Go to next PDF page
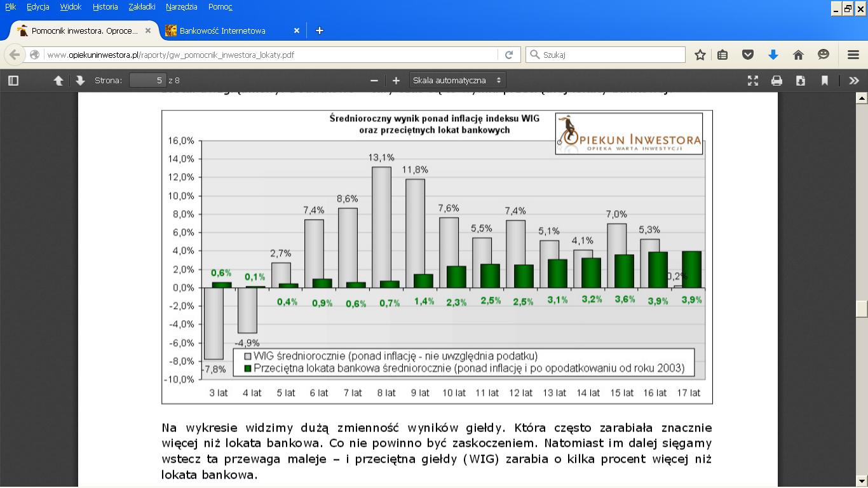 point(80,81)
